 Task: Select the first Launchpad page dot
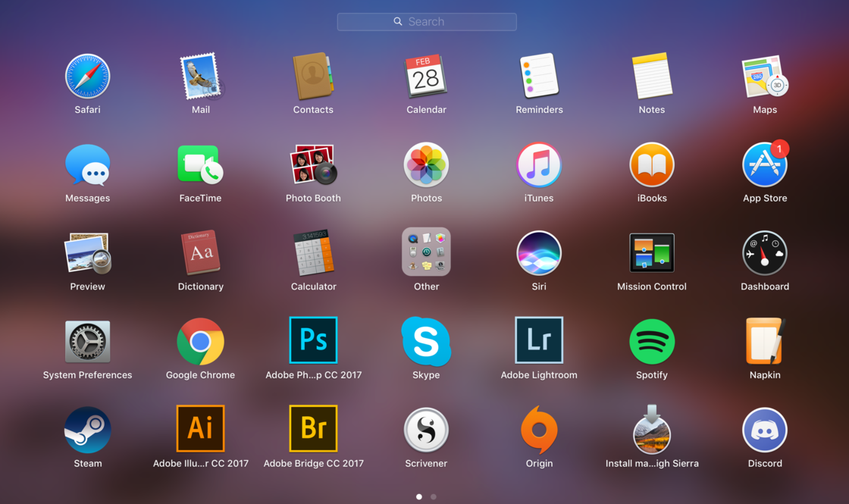pos(419,497)
